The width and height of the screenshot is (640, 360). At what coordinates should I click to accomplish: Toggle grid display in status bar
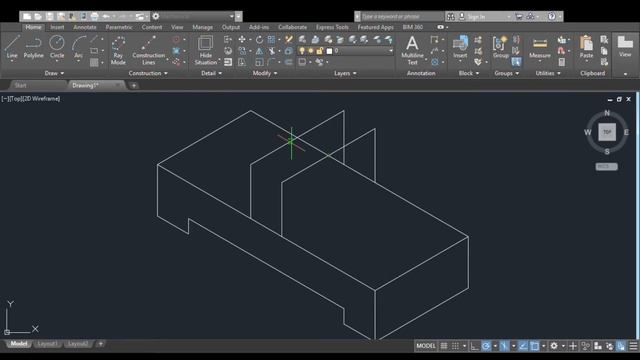click(x=444, y=346)
